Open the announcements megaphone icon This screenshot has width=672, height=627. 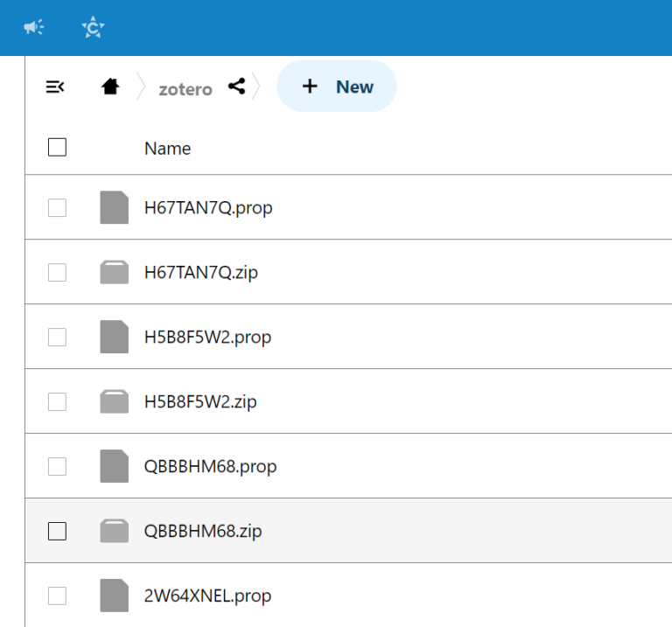33,28
